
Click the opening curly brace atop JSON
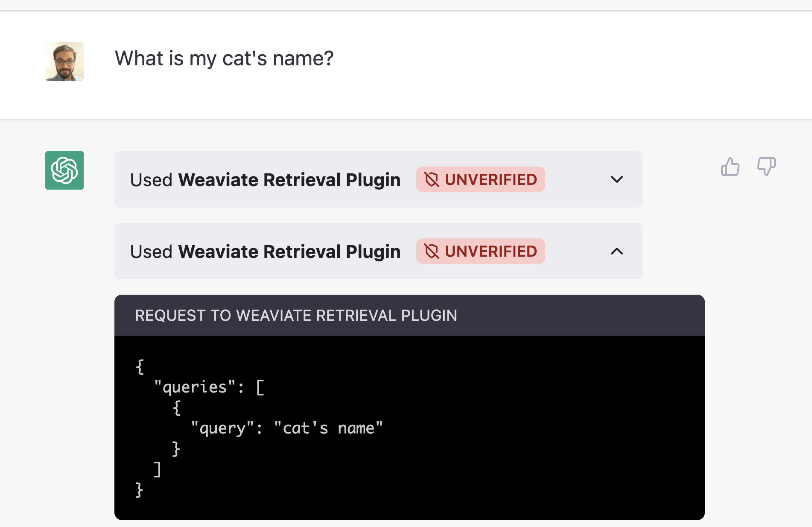[x=140, y=367]
